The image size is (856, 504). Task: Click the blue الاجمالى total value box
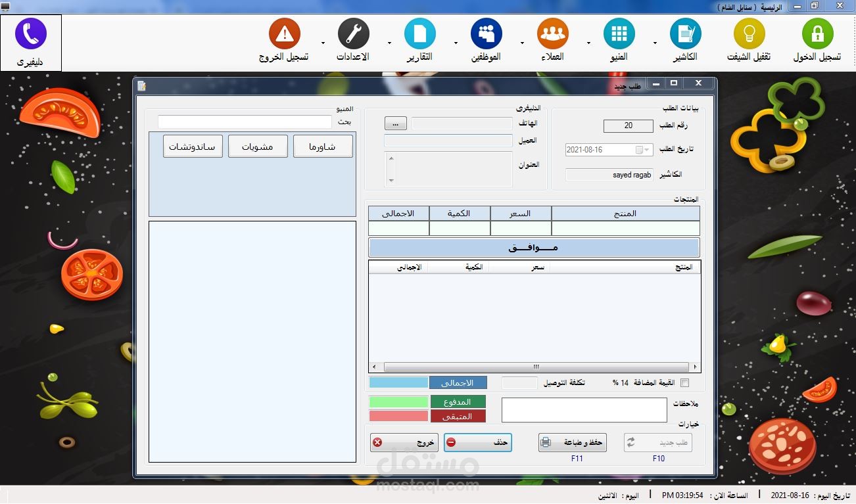pyautogui.click(x=399, y=382)
